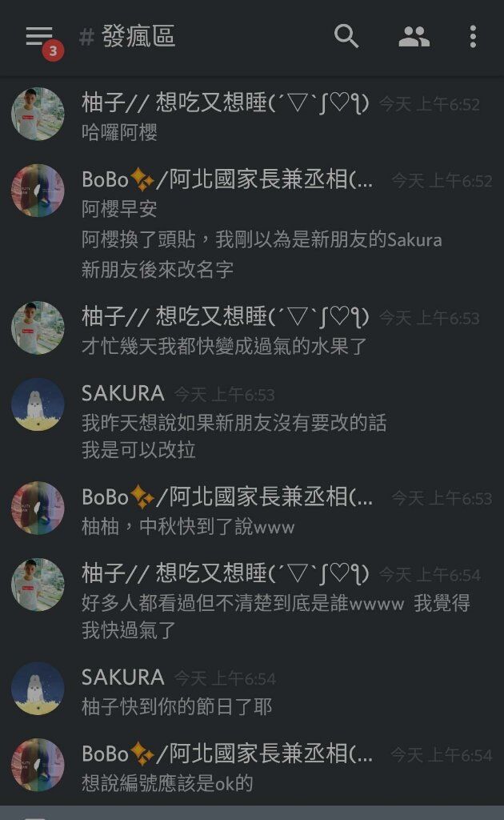
Task: Tap BoBo's avatar on the last message
Action: (38, 765)
